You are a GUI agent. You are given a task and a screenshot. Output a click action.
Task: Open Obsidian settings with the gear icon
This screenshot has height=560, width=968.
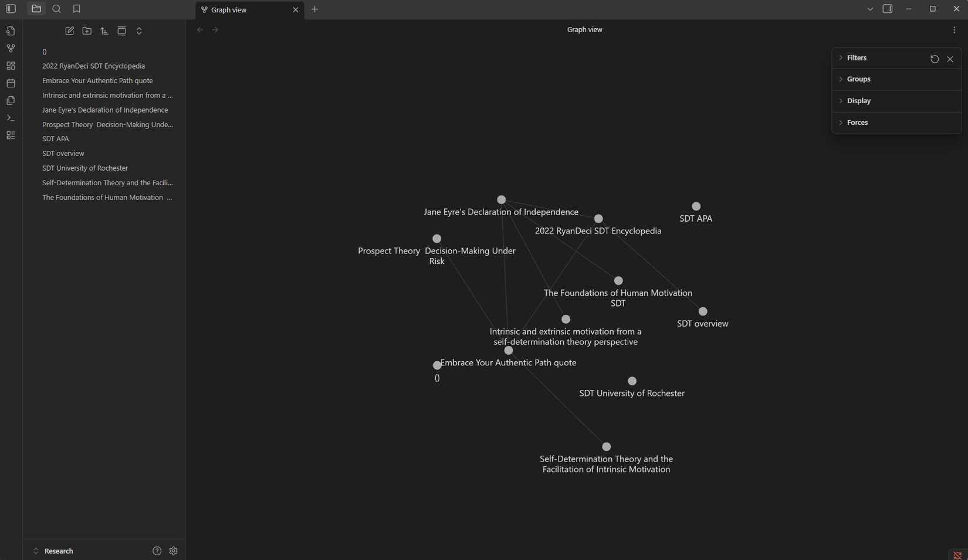click(x=173, y=551)
